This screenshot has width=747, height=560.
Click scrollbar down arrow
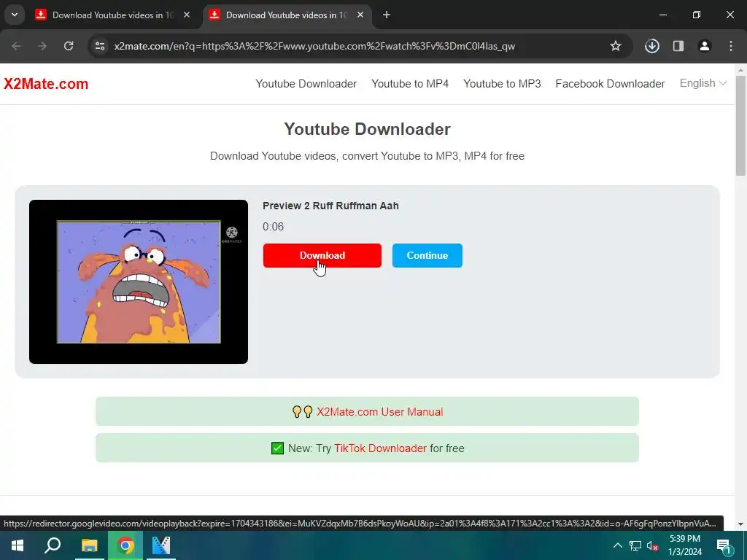point(741,524)
